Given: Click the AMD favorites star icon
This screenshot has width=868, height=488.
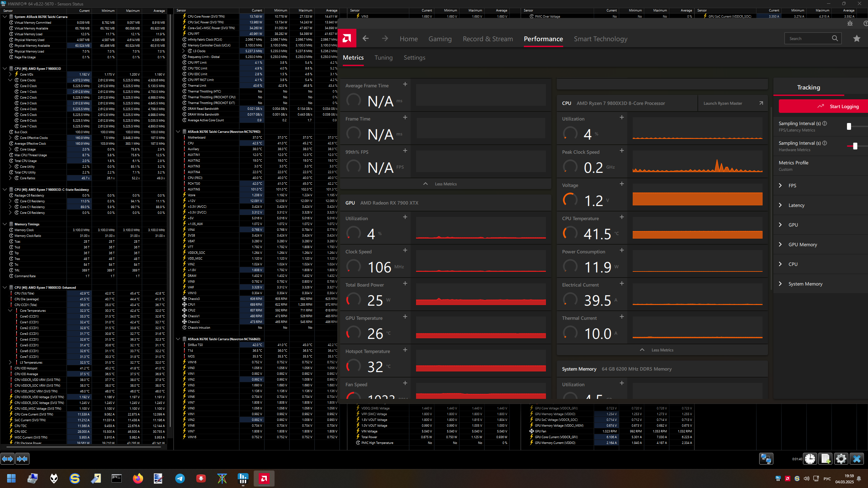Looking at the screenshot, I should tap(856, 39).
